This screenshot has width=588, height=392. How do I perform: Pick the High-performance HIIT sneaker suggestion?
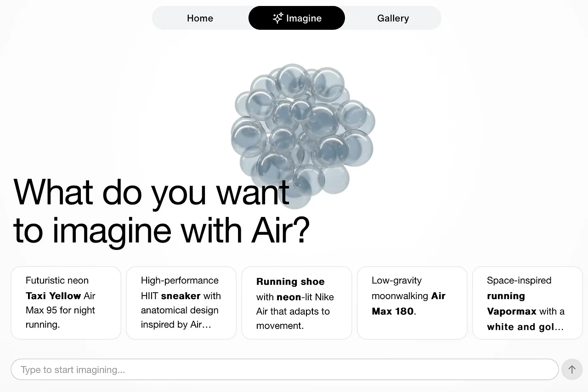pos(181,303)
